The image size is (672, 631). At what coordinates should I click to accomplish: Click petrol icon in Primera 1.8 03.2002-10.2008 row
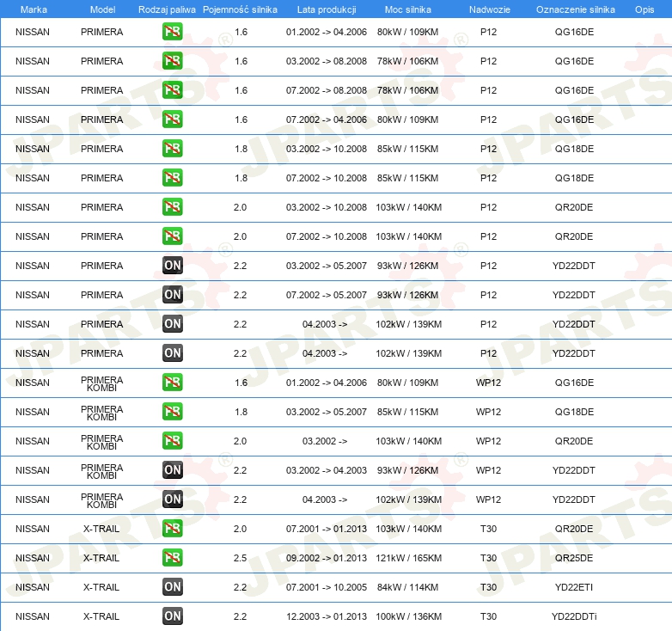point(172,149)
